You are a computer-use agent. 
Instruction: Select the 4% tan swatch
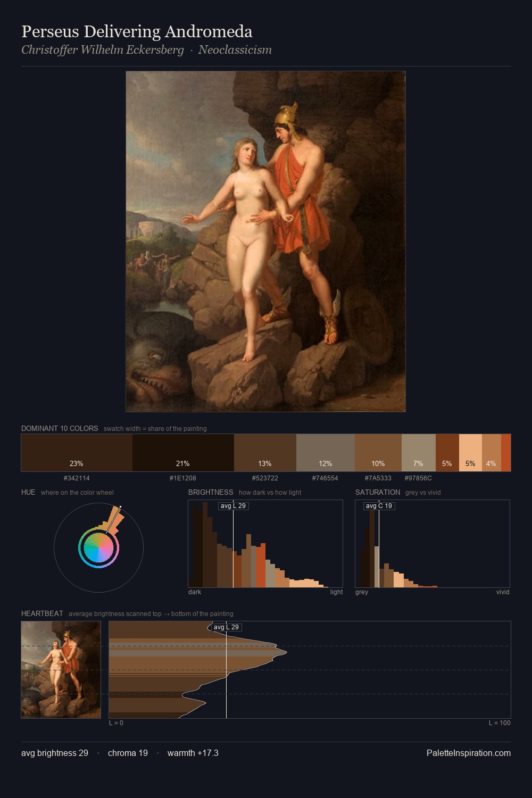(x=492, y=453)
